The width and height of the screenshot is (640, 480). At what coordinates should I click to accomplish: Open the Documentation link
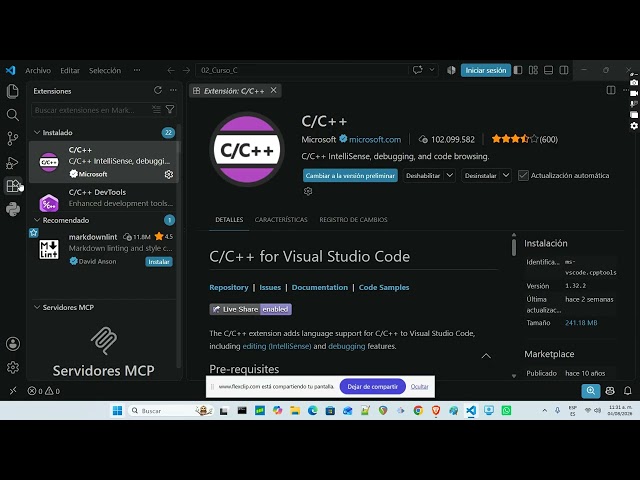(320, 287)
